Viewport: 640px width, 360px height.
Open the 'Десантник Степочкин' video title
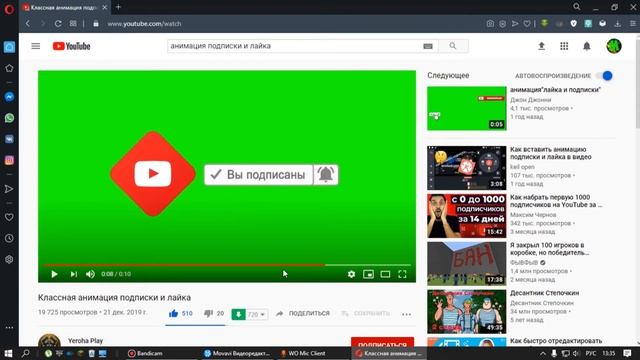[x=544, y=293]
